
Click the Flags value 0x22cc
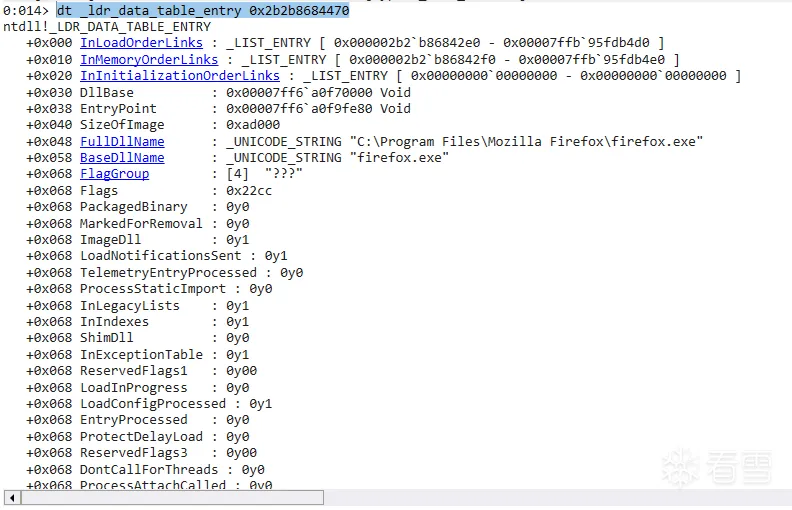click(249, 190)
